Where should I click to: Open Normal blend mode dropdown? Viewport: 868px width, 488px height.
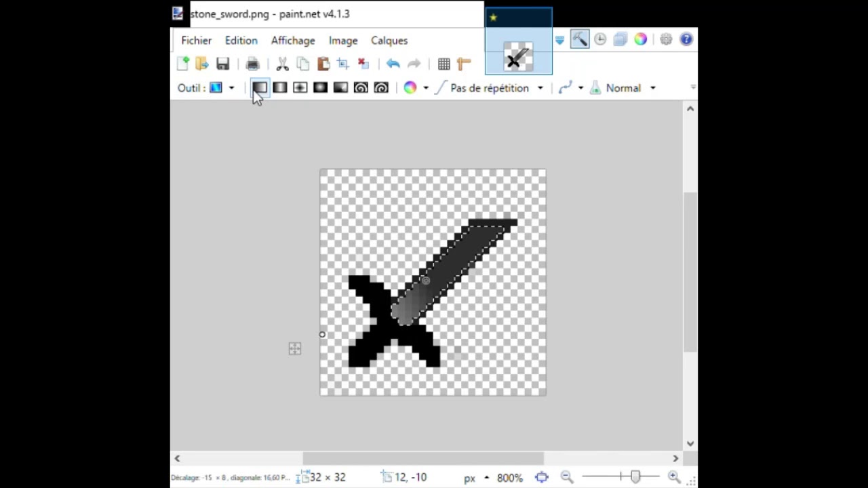(653, 88)
